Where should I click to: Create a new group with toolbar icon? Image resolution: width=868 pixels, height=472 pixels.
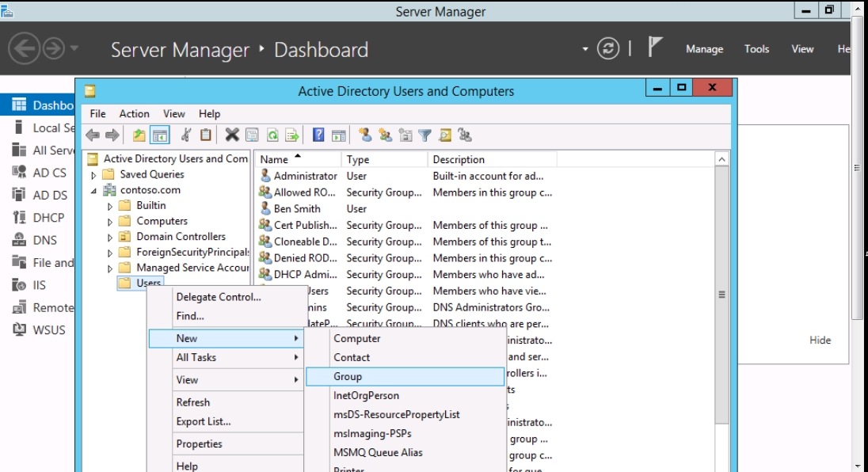coord(385,135)
